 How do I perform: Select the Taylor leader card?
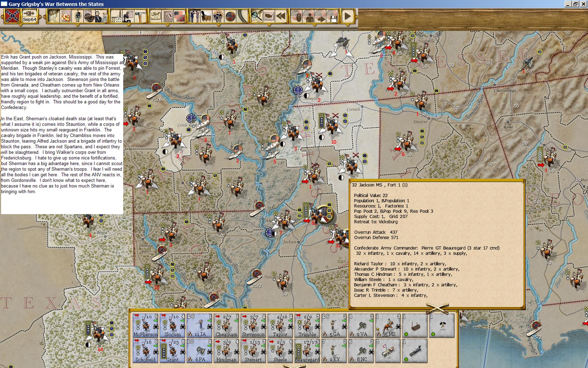coord(280,325)
